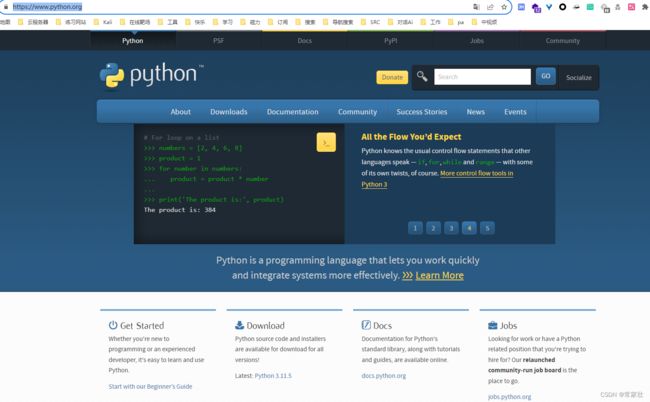The image size is (650, 402).
Task: Open the SRC bookmarks folder
Action: 371,22
